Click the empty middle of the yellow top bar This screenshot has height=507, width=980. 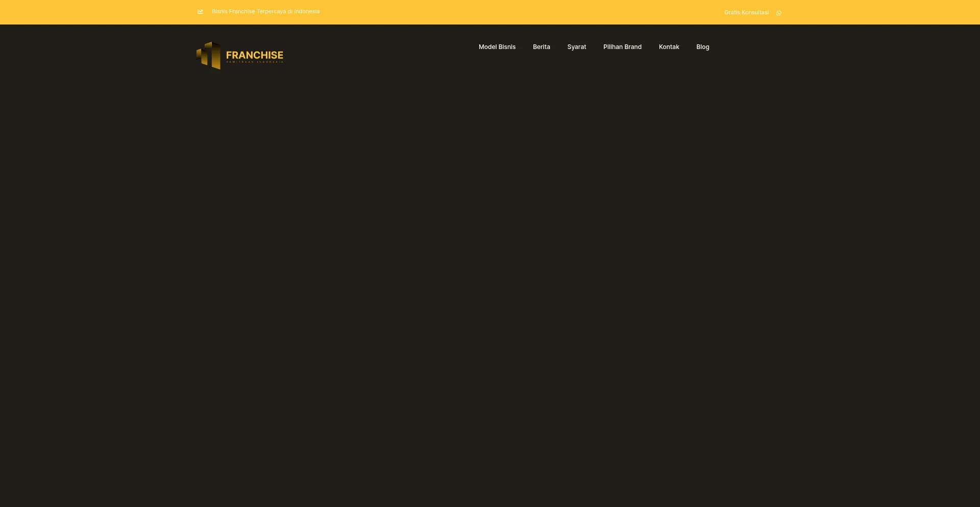click(510, 12)
